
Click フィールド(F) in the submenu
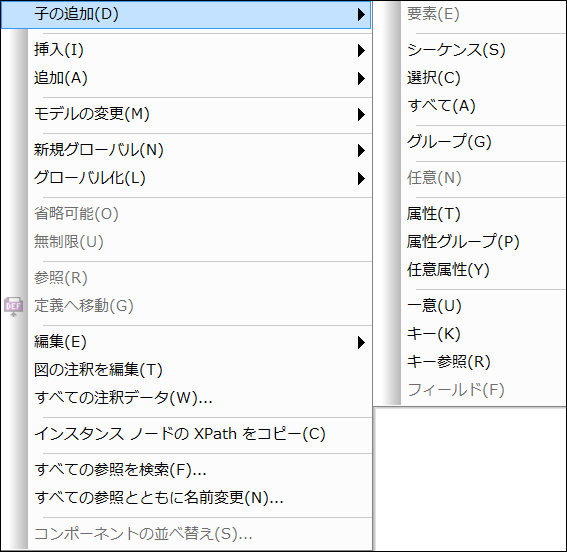pos(470,390)
